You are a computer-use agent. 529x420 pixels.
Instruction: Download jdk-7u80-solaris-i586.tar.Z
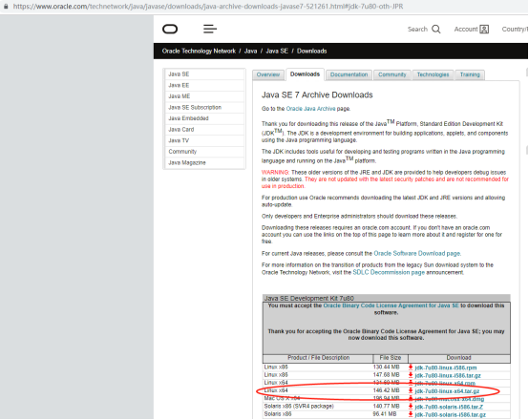[x=449, y=407]
